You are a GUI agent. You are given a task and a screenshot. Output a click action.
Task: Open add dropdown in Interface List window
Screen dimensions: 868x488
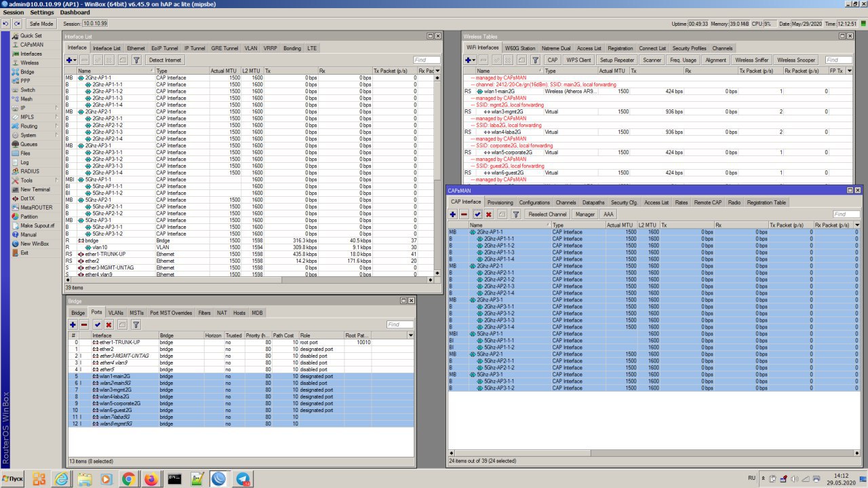(71, 60)
